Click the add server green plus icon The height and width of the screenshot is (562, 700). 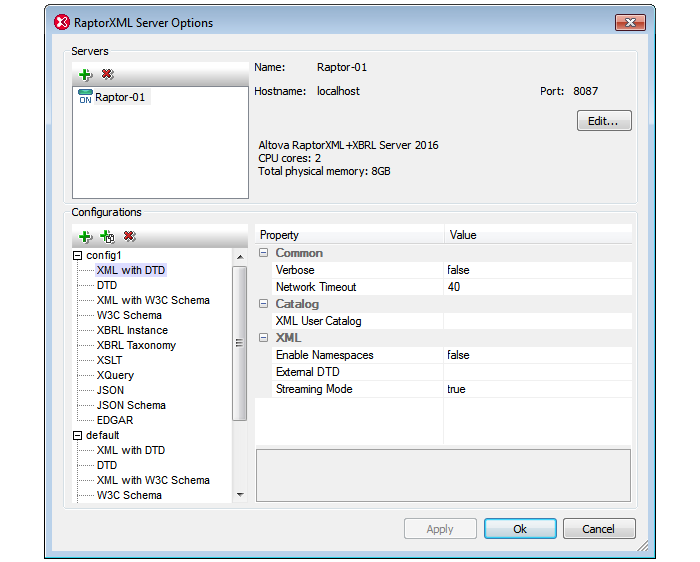(85, 75)
